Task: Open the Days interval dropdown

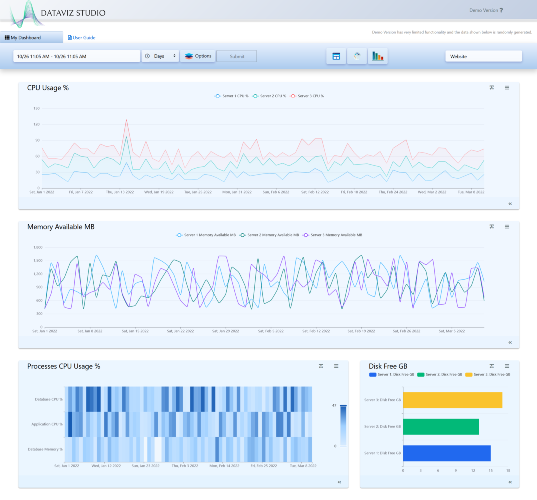Action: click(x=160, y=56)
